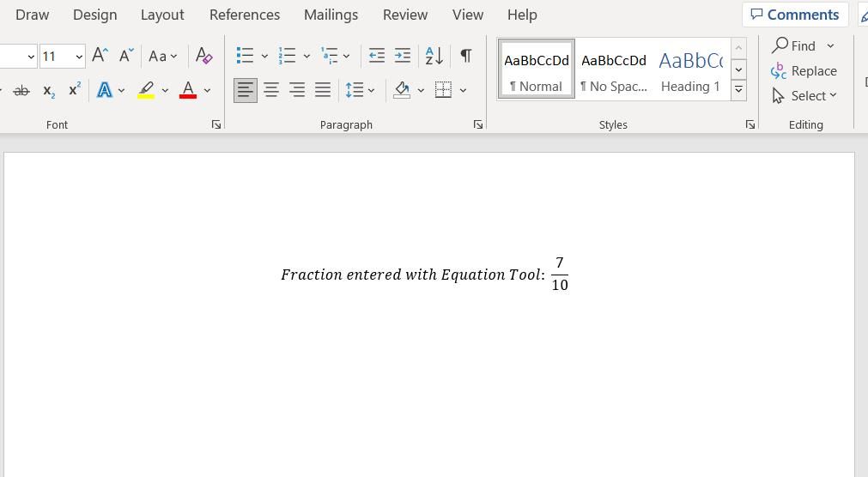Open the highlight color dropdown arrow
The width and height of the screenshot is (868, 477).
(165, 90)
